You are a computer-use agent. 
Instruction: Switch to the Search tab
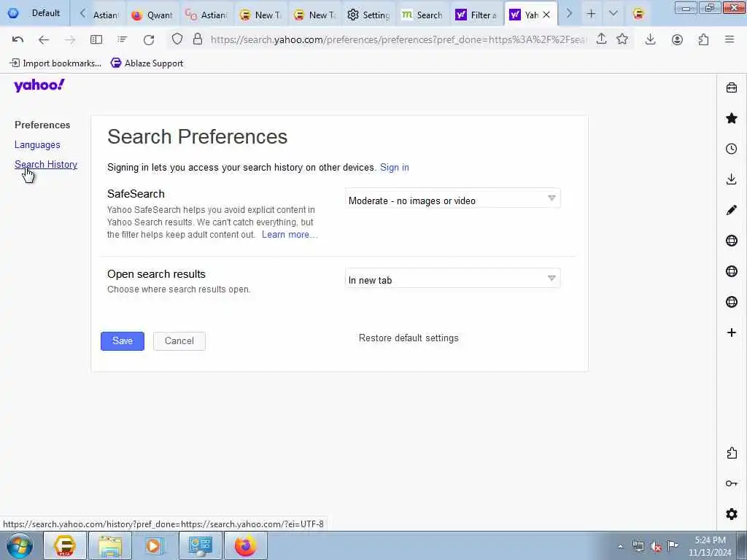pos(422,15)
